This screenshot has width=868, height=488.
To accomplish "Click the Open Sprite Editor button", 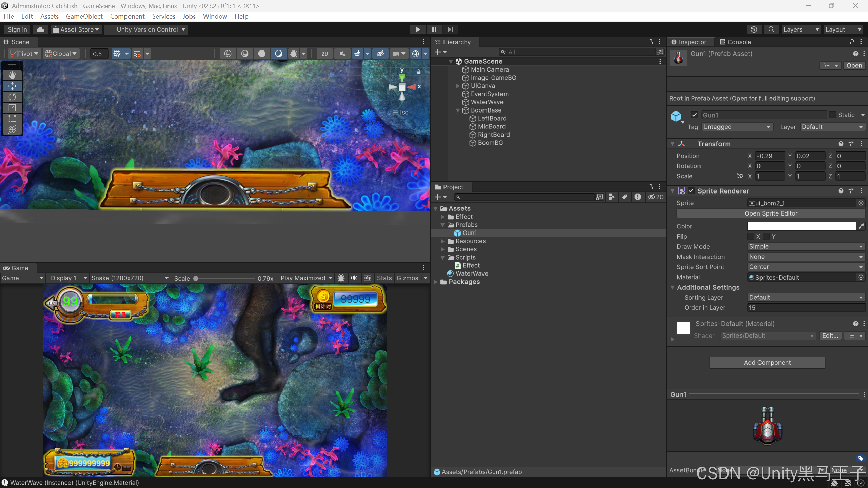I will pos(771,213).
